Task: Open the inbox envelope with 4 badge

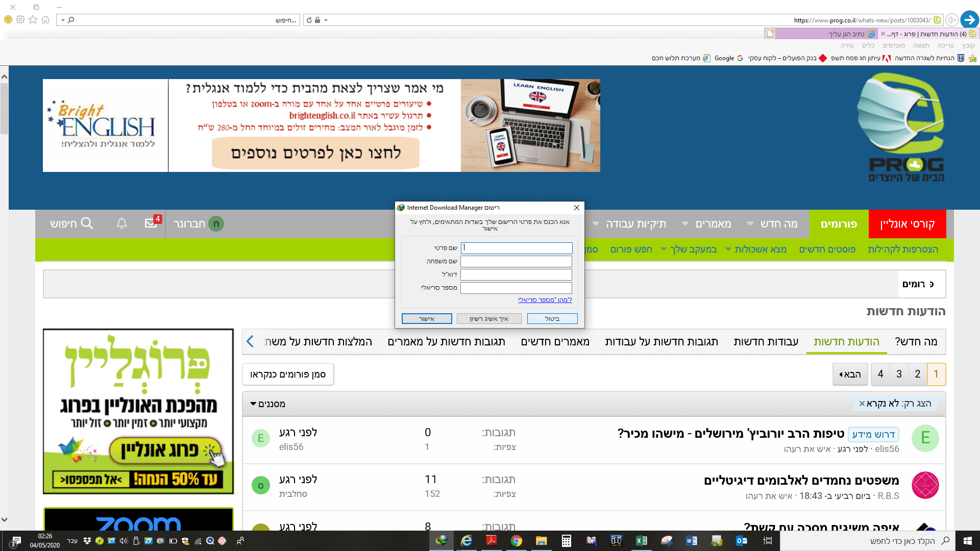Action: point(151,223)
